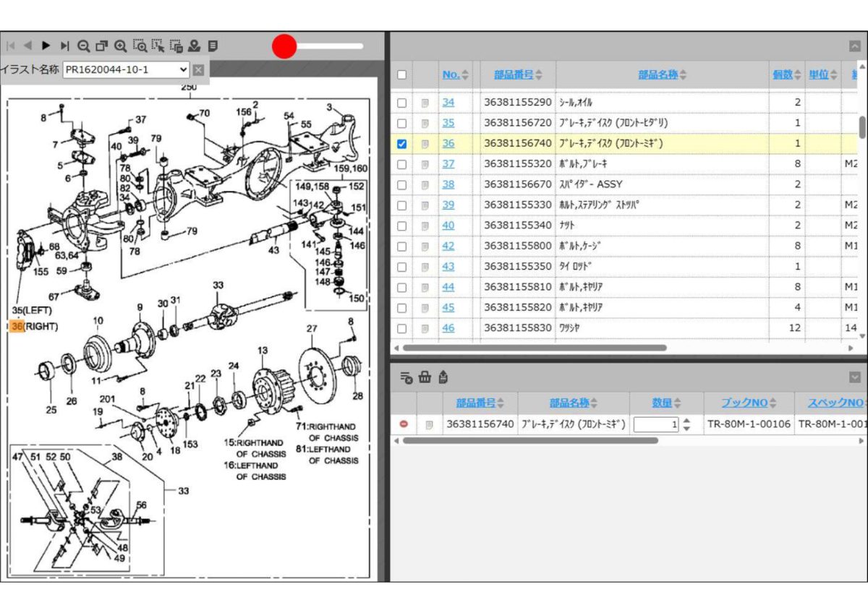This screenshot has height=613, width=868.
Task: Sort the parts list by 部品名称 column
Action: pos(663,74)
